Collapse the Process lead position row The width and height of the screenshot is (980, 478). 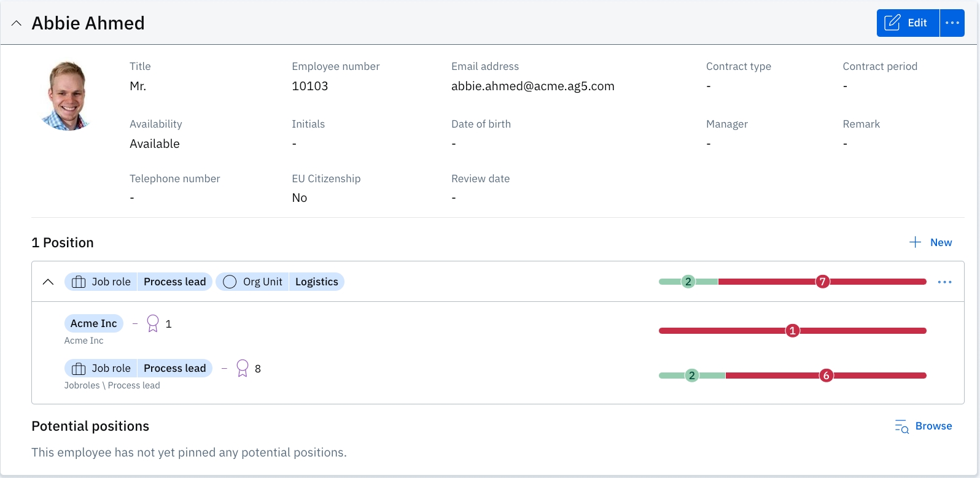48,282
